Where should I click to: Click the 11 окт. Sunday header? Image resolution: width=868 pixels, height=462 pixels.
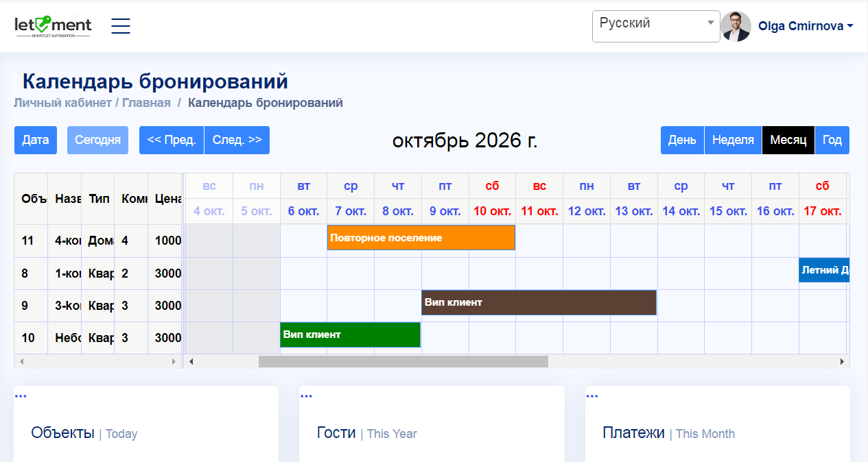pos(539,211)
